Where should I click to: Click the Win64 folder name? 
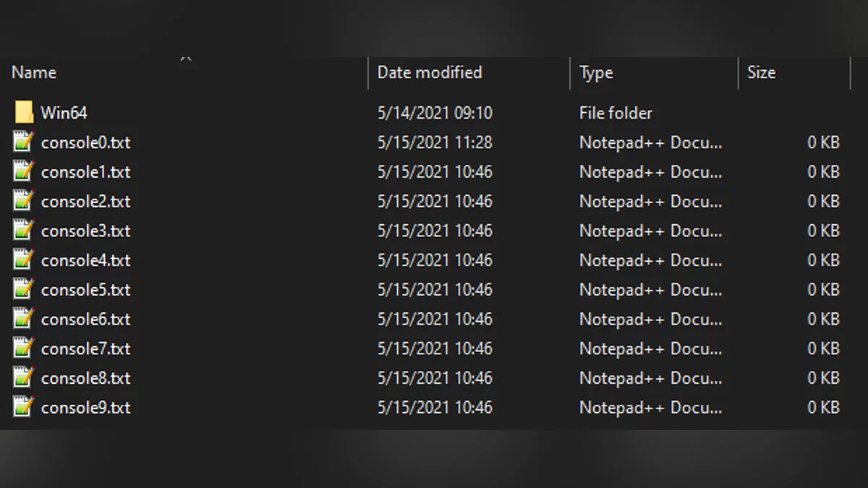64,113
